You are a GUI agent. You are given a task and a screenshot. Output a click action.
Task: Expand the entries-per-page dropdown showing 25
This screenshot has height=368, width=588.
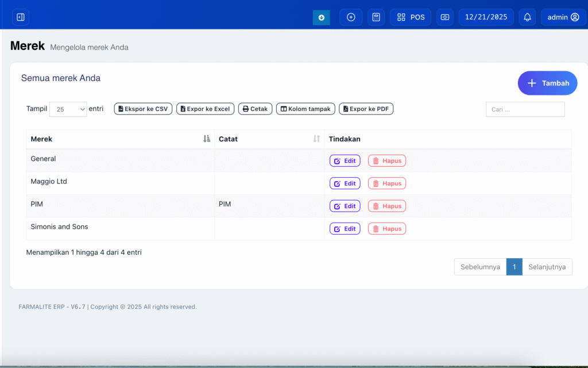pyautogui.click(x=68, y=109)
